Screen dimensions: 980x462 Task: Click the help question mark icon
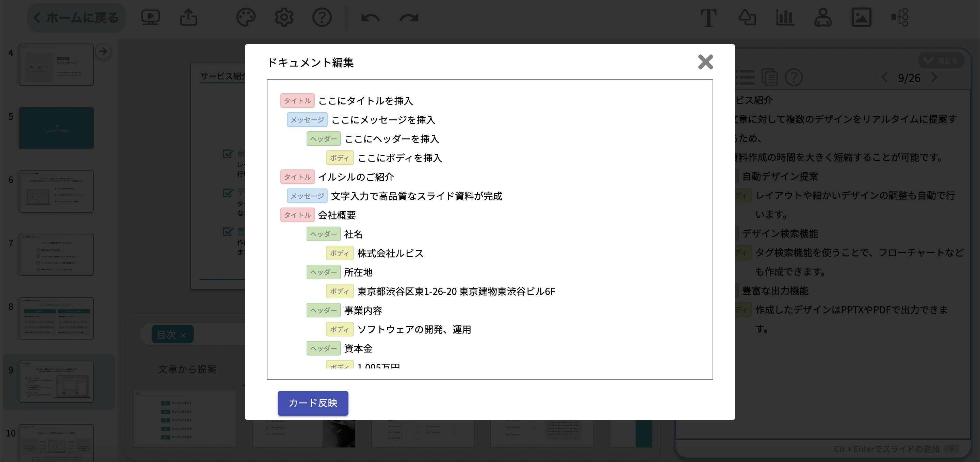click(x=322, y=17)
